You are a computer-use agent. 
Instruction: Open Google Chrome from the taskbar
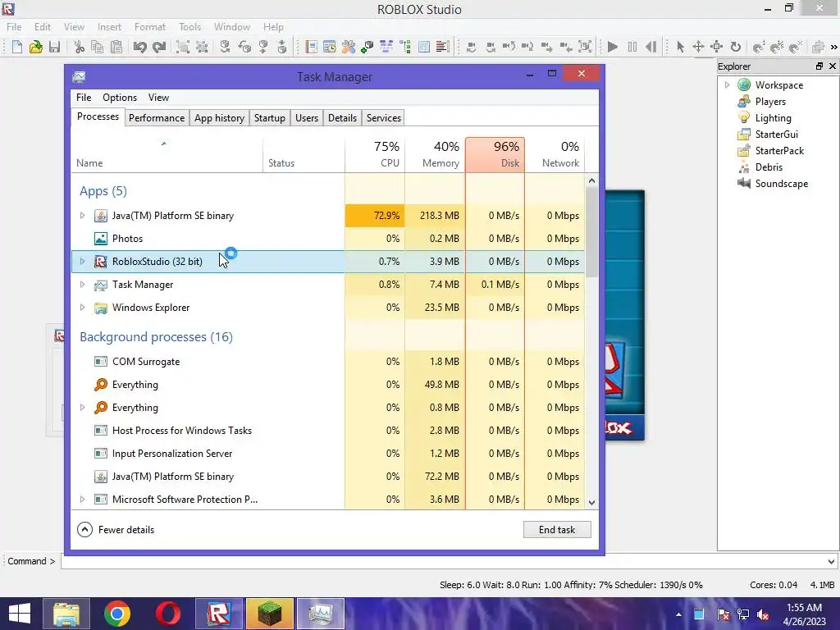tap(116, 614)
